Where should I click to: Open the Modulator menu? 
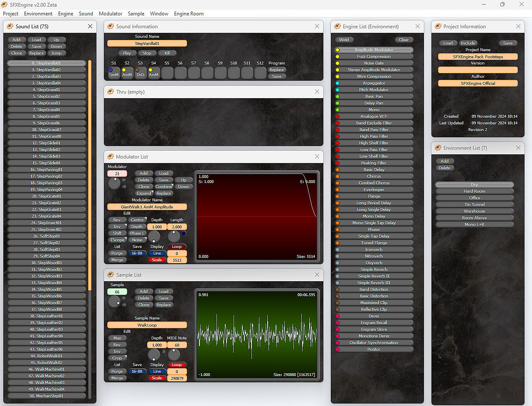[111, 14]
